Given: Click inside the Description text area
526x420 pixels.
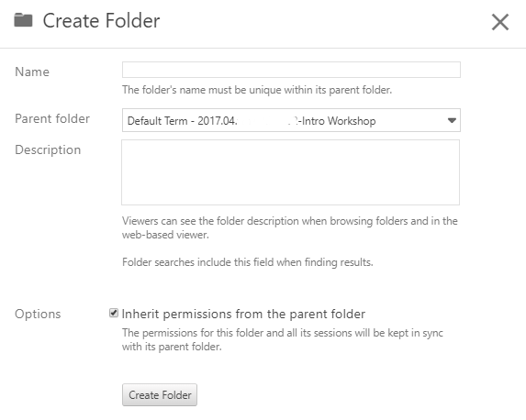Looking at the screenshot, I should point(290,172).
